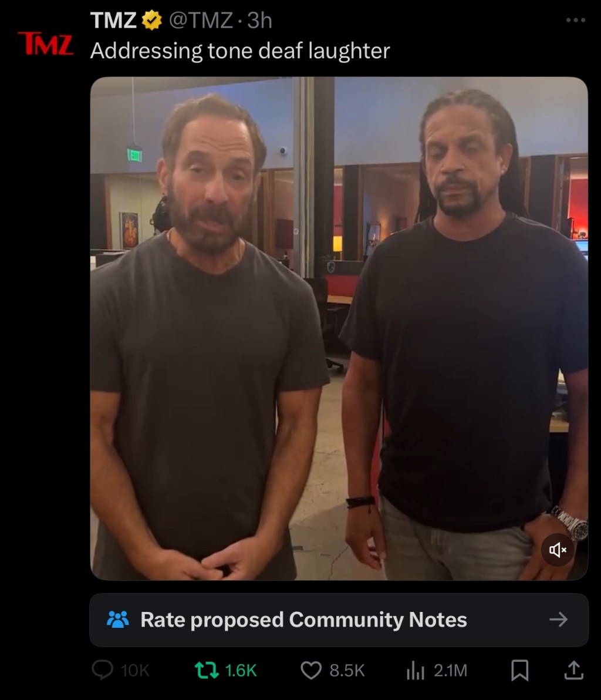This screenshot has height=700, width=601.
Task: Click Rate proposed Community Notes banner
Action: coord(339,620)
